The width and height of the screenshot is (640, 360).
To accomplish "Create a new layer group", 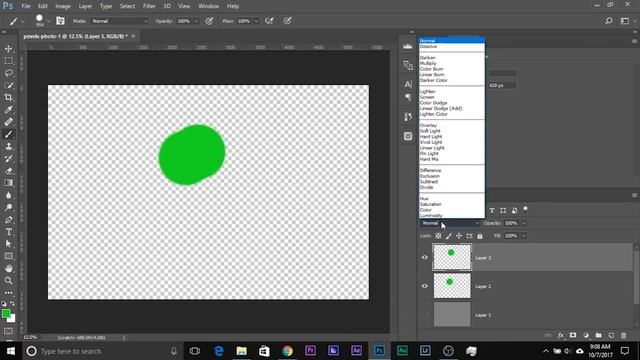I will tap(598, 335).
